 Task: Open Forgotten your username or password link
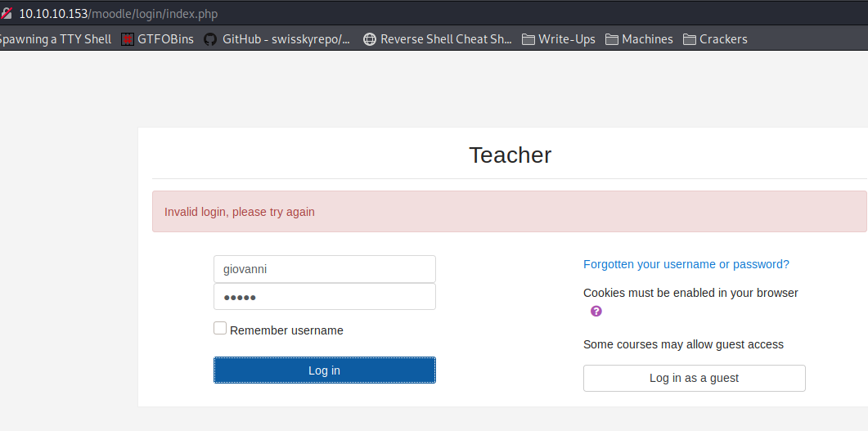pos(686,264)
